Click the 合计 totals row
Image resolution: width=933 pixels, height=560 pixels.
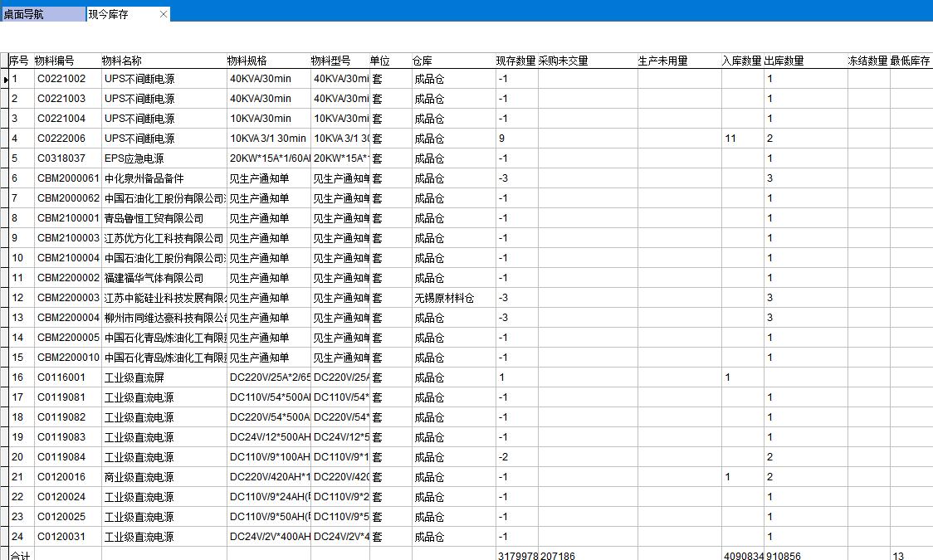(x=19, y=555)
